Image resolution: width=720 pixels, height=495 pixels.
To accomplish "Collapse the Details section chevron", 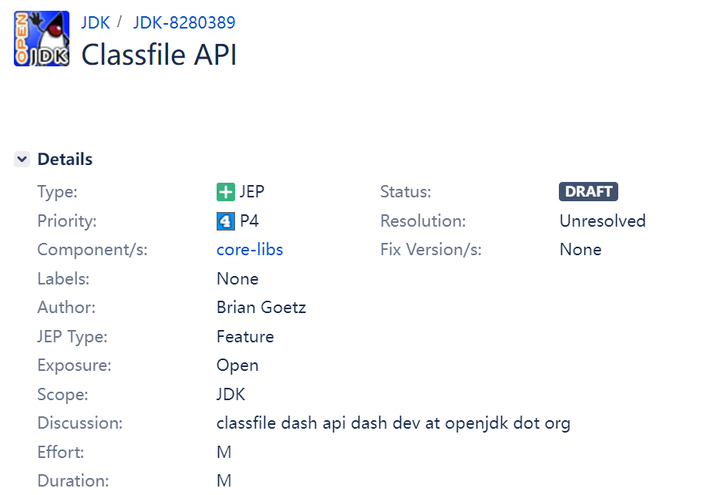I will [x=22, y=159].
